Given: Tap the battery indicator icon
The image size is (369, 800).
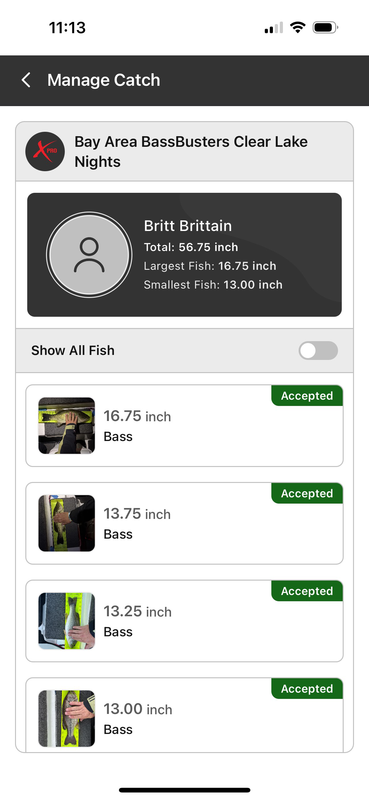Looking at the screenshot, I should 325,28.
